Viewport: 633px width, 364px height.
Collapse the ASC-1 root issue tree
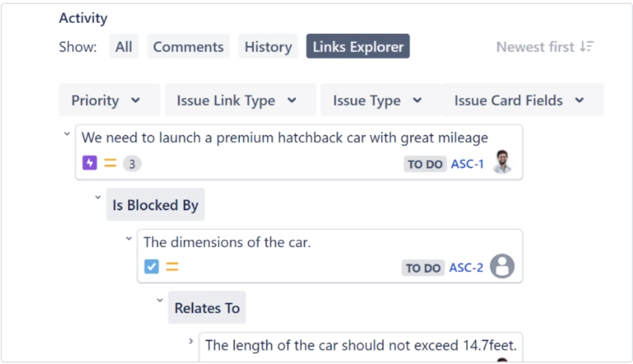pyautogui.click(x=67, y=134)
